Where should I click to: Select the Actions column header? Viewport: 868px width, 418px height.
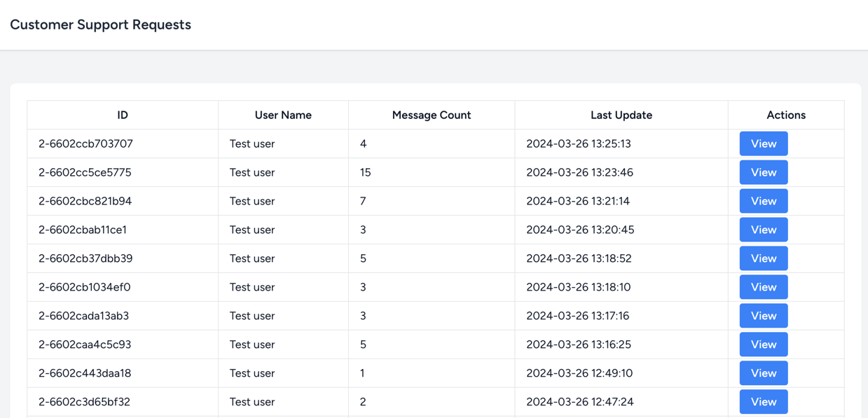pyautogui.click(x=786, y=115)
